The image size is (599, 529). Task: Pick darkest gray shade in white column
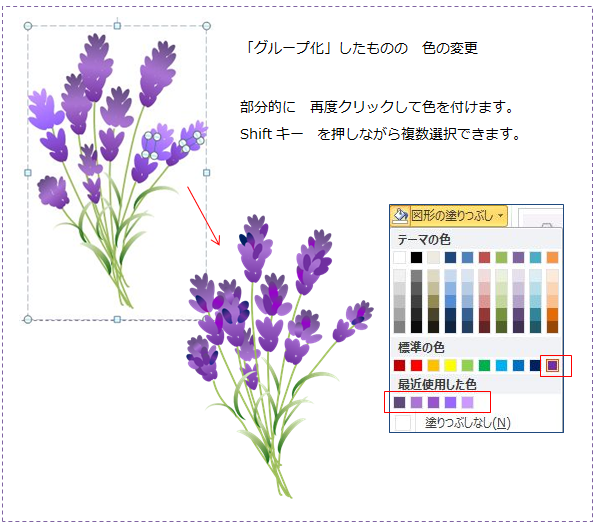(x=400, y=327)
